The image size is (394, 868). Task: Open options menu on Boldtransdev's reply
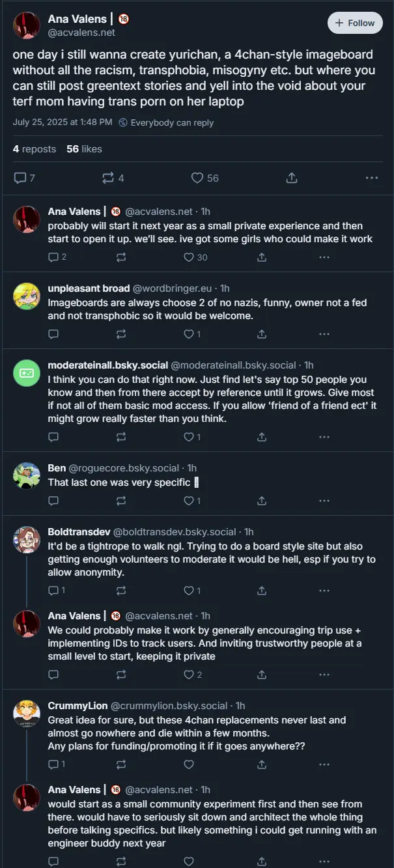324,591
